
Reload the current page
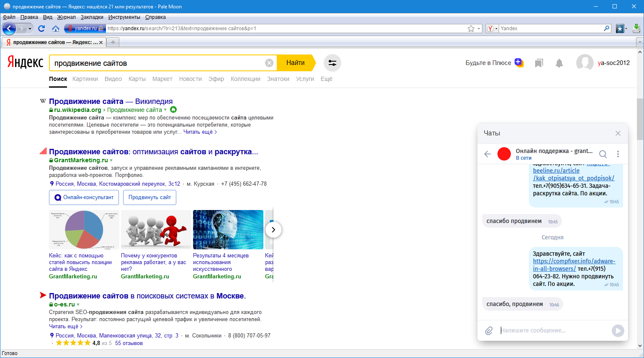coord(41,29)
